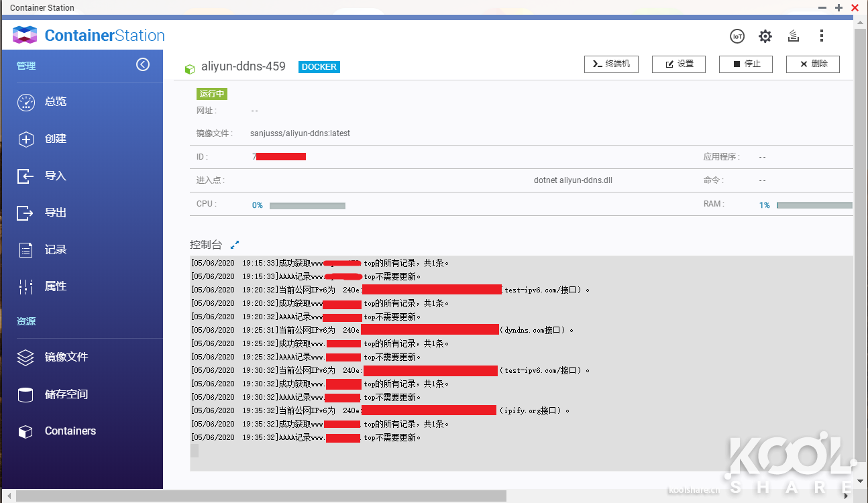Minimize the Container Station window
Screen dimensions: 868x503
823,7
